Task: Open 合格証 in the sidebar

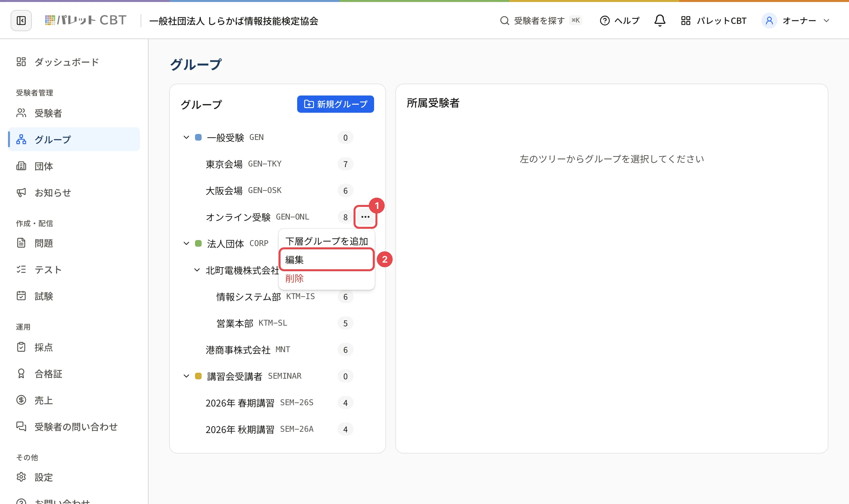Action: [x=74, y=374]
